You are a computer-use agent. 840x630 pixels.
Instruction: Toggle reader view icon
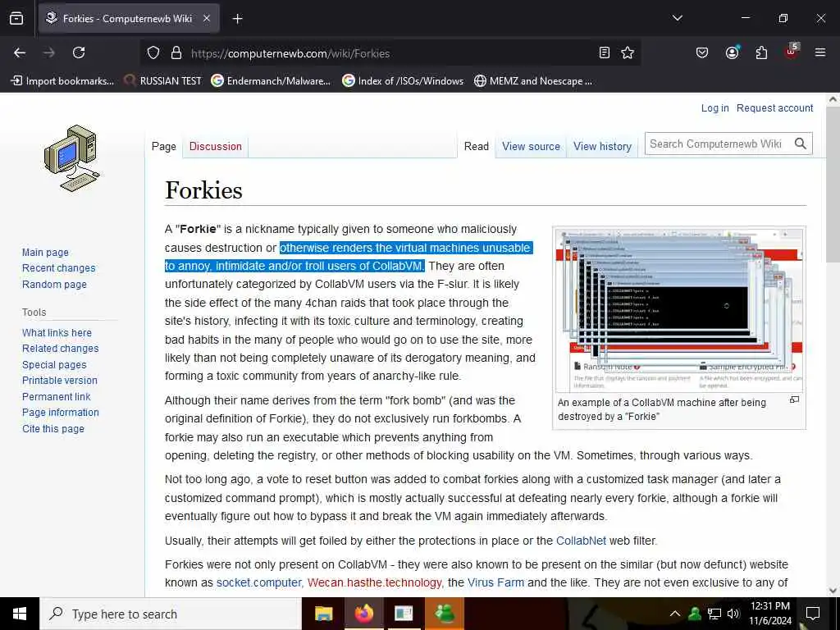(605, 52)
